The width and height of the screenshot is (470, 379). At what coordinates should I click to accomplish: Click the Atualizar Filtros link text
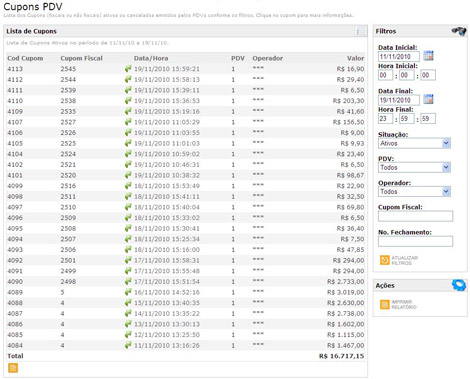404,260
